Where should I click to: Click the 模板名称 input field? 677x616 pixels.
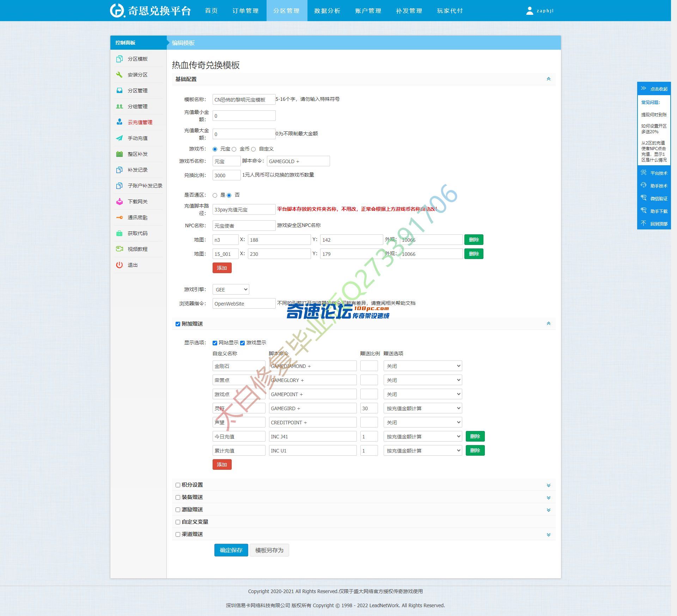click(244, 99)
